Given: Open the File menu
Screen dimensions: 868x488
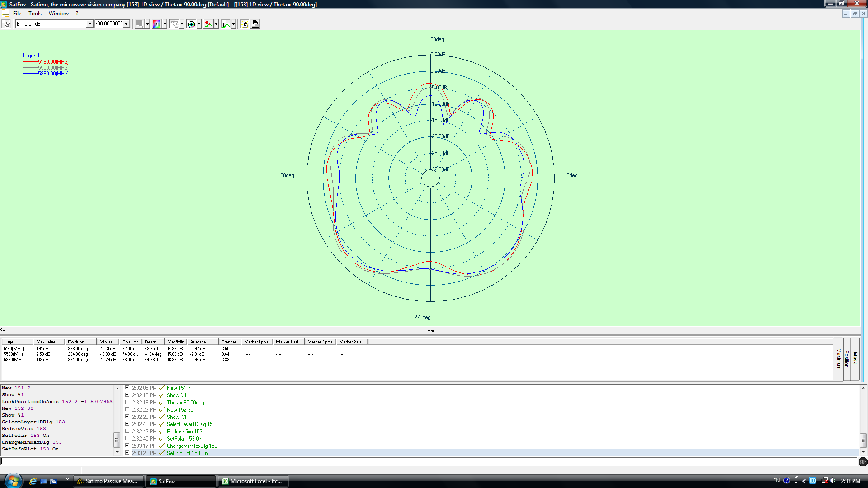Looking at the screenshot, I should (17, 14).
